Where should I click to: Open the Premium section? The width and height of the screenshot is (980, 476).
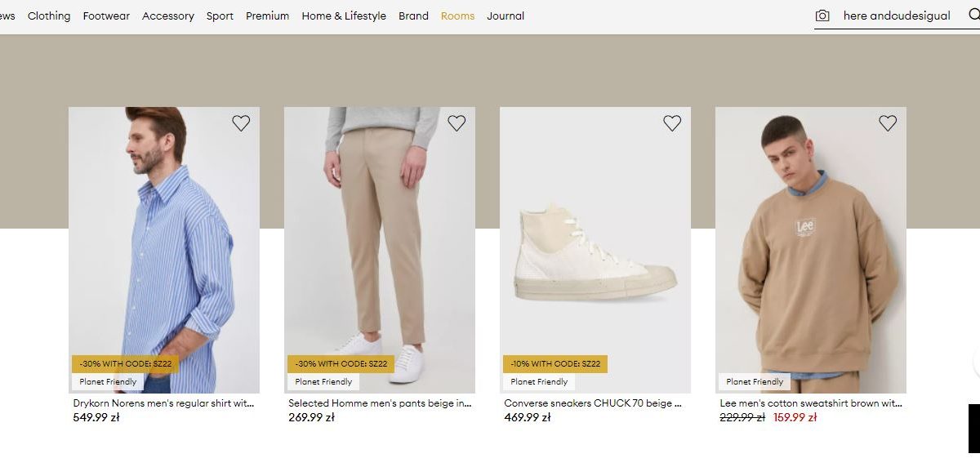click(x=267, y=16)
